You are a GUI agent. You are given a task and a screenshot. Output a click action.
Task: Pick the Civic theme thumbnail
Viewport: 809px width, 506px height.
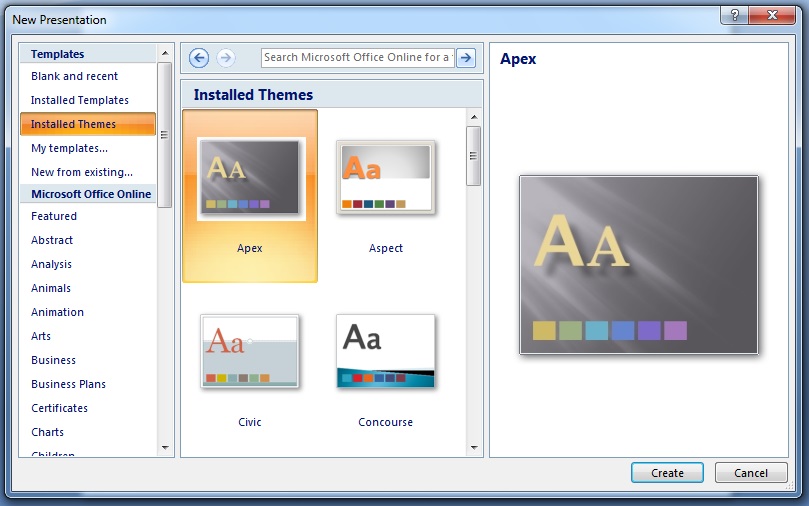click(x=250, y=352)
